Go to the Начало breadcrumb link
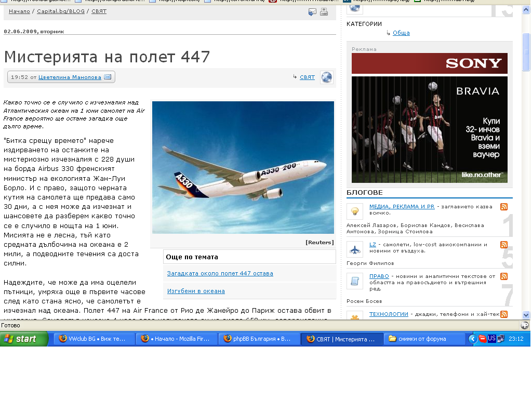 tap(19, 11)
